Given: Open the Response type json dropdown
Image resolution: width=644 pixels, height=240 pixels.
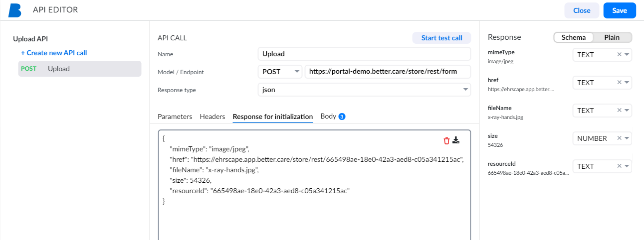Looking at the screenshot, I should click(x=364, y=90).
